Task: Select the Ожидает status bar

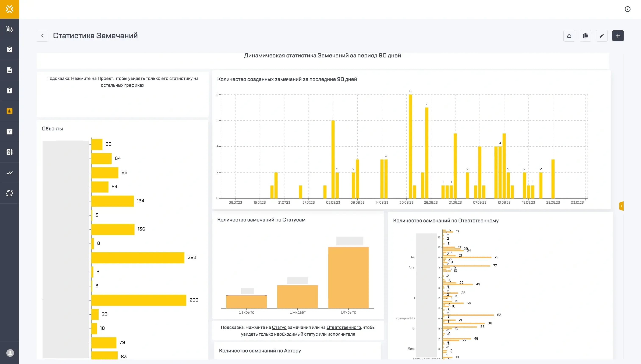Action: (297, 296)
